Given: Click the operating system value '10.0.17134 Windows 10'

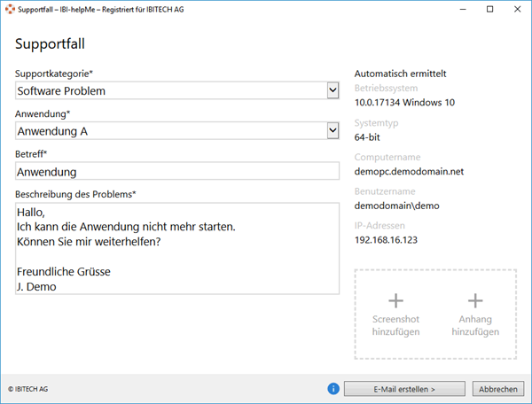Looking at the screenshot, I should [403, 103].
